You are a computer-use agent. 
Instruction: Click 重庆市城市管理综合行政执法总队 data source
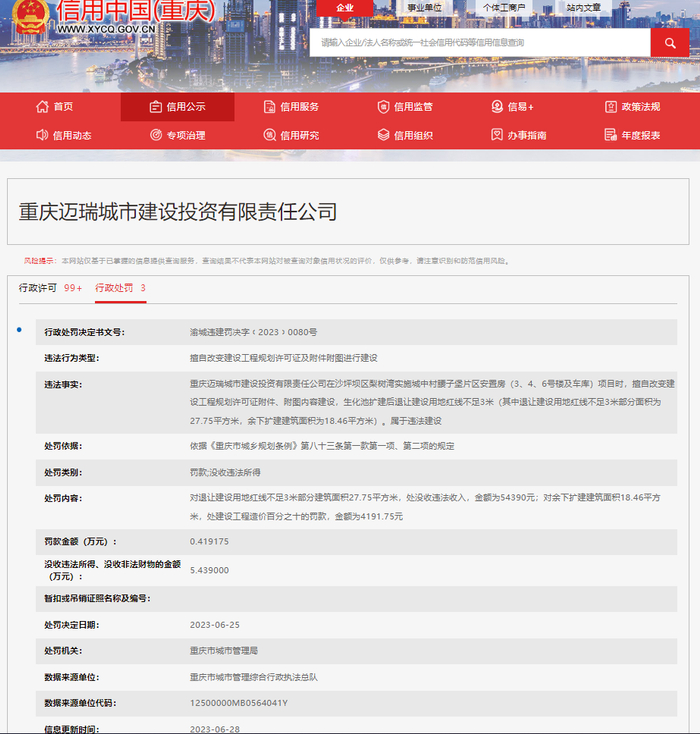253,677
